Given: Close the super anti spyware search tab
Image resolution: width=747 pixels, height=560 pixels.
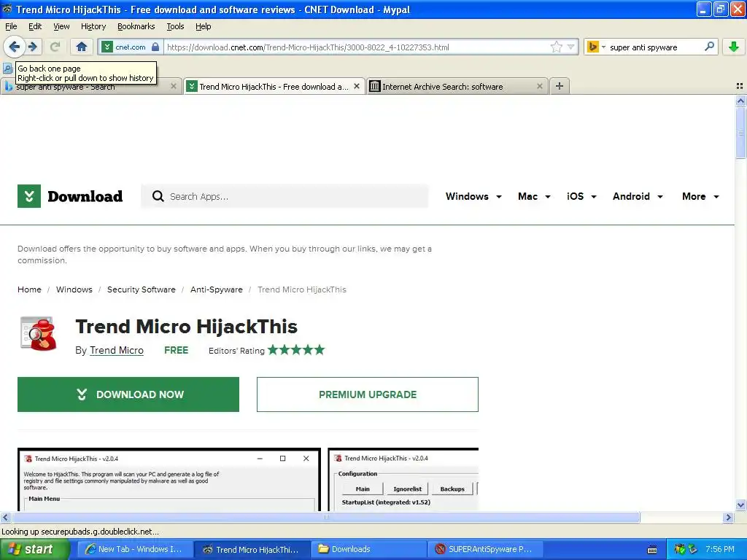Looking at the screenshot, I should coord(174,86).
